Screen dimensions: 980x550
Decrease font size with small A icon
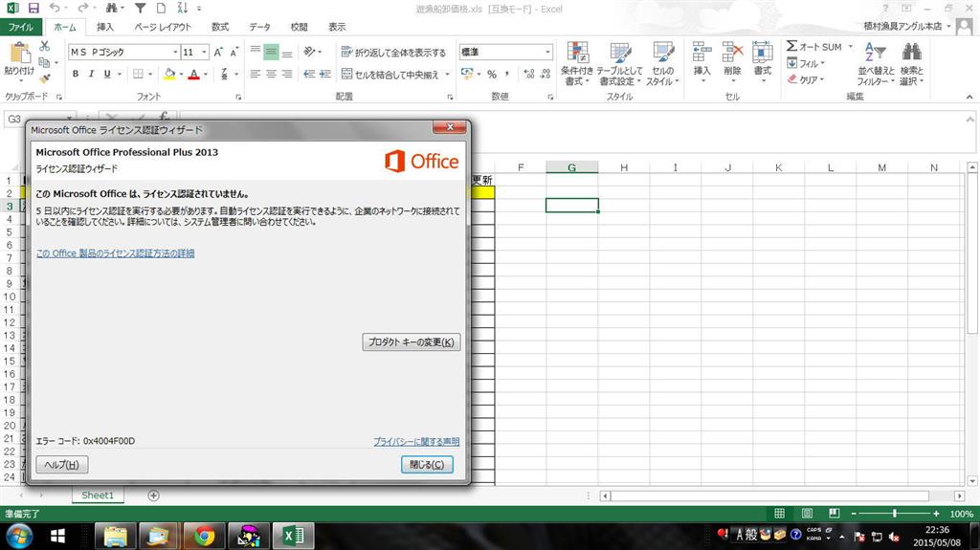(234, 53)
